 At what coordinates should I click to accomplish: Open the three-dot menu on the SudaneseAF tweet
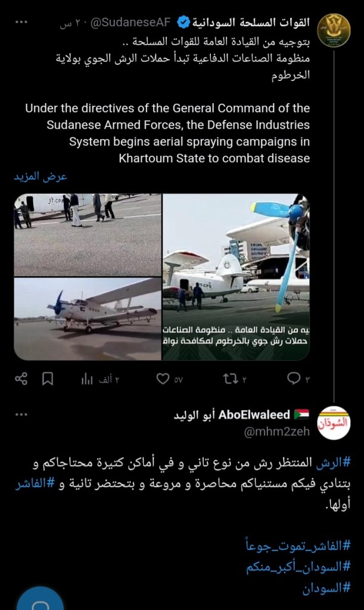tap(21, 22)
